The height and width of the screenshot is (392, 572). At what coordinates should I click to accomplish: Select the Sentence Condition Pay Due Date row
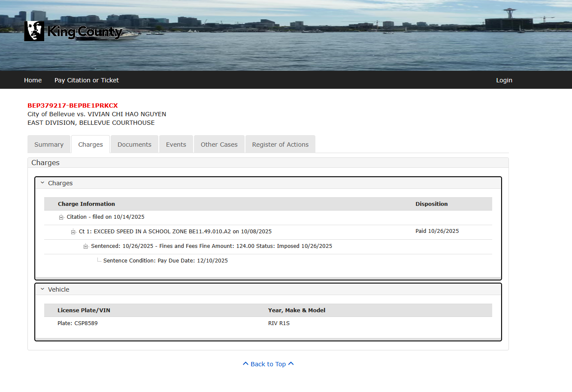[x=165, y=261]
